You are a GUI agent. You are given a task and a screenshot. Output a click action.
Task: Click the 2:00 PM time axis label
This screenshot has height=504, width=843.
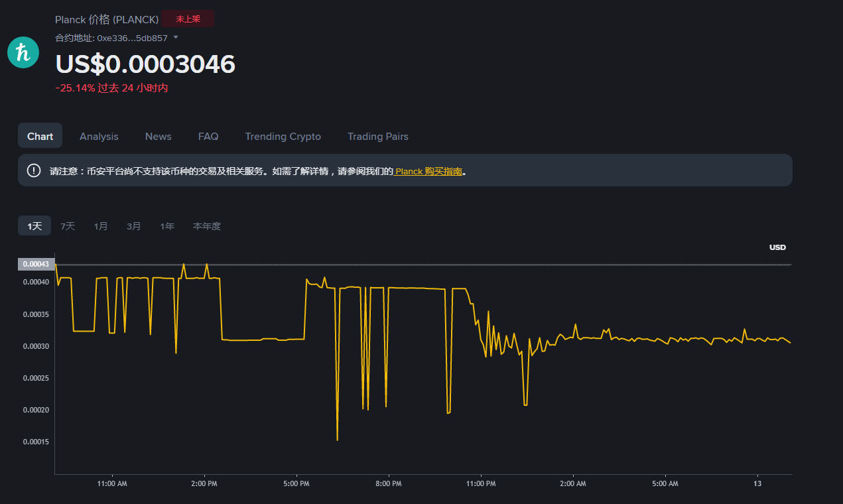pos(204,484)
